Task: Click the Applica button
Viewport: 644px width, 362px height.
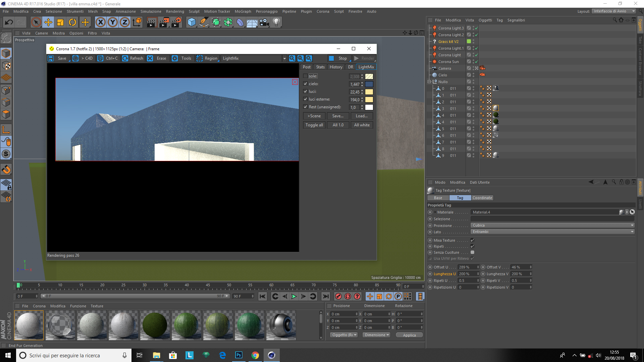Action: pyautogui.click(x=409, y=335)
